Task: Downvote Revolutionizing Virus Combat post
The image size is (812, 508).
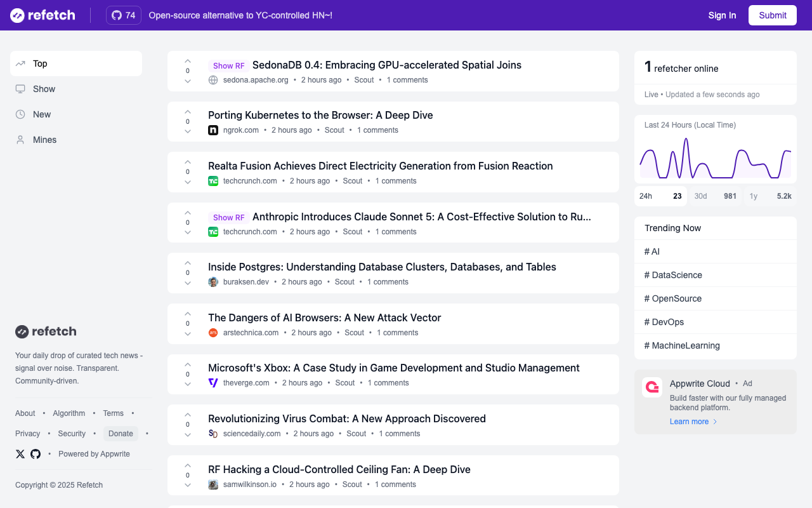Action: coord(188,435)
